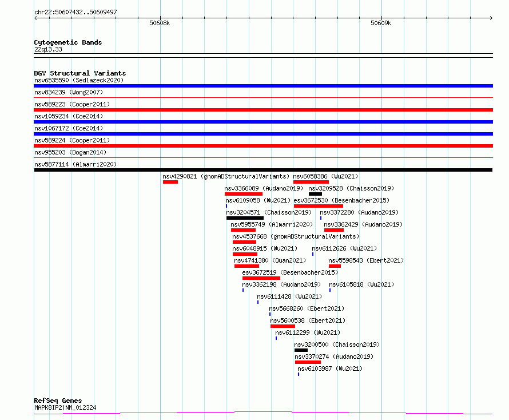Open nsv6103987 (Wu2021) label
Image resolution: width=509 pixels, height=420 pixels.
pos(330,369)
